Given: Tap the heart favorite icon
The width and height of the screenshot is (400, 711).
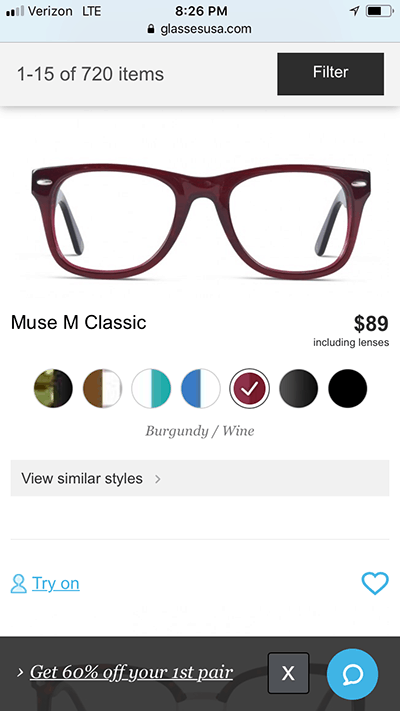Looking at the screenshot, I should pyautogui.click(x=375, y=583).
